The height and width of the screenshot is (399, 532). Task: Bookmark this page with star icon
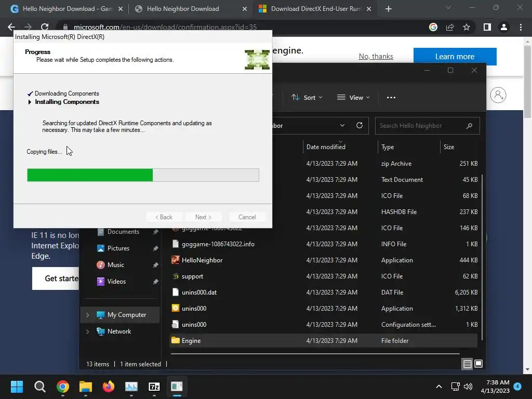click(467, 27)
